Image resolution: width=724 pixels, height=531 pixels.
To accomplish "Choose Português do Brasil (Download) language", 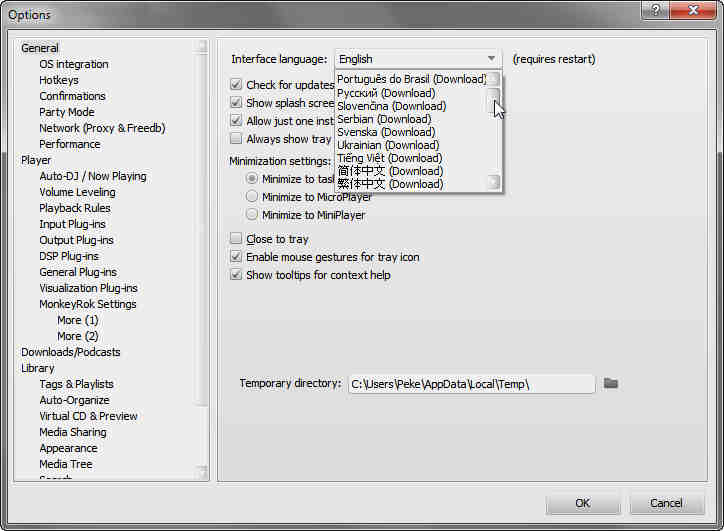I will click(x=410, y=79).
